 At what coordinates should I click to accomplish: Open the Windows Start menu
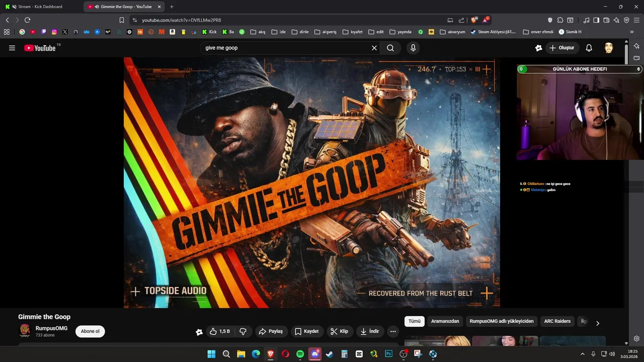click(x=211, y=354)
